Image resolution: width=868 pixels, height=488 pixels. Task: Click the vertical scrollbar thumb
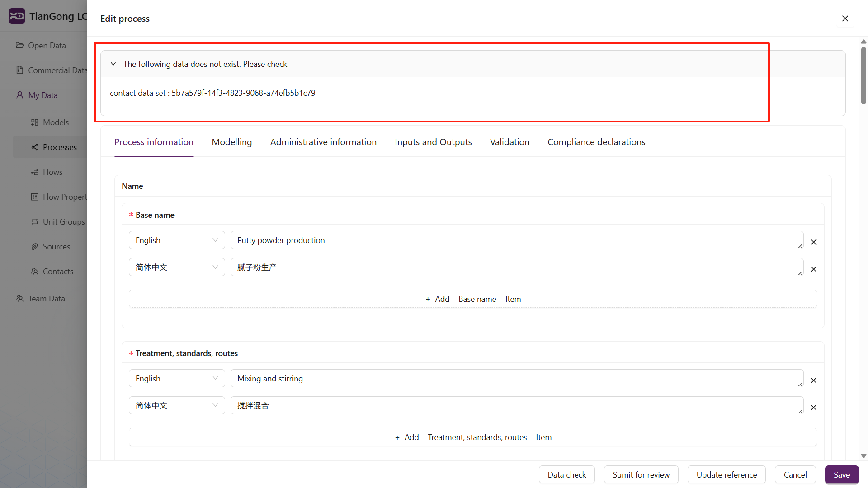(x=863, y=75)
